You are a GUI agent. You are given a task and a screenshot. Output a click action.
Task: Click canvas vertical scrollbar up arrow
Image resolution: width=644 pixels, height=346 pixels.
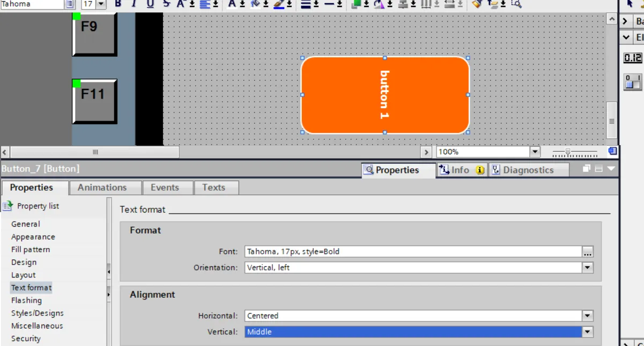pos(612,19)
